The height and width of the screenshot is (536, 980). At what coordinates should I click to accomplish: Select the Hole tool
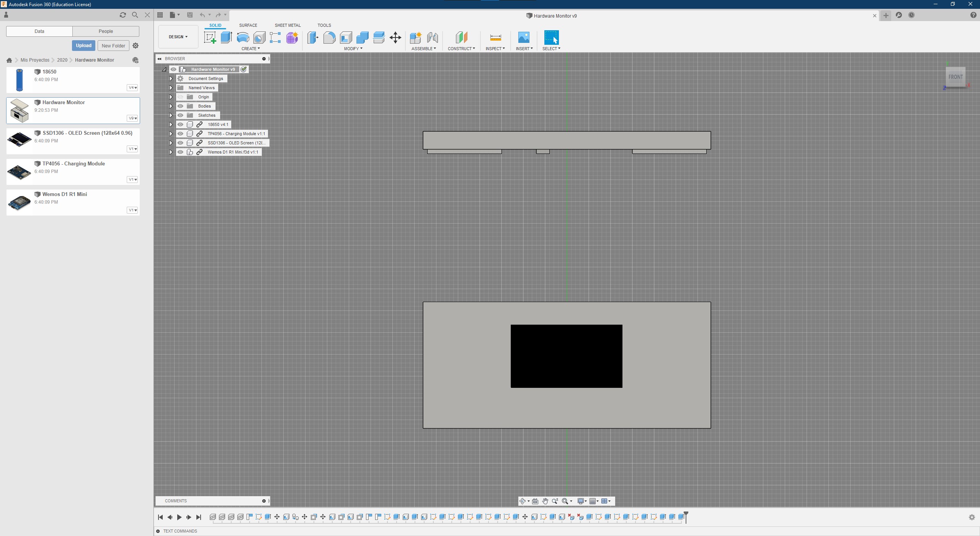(259, 38)
